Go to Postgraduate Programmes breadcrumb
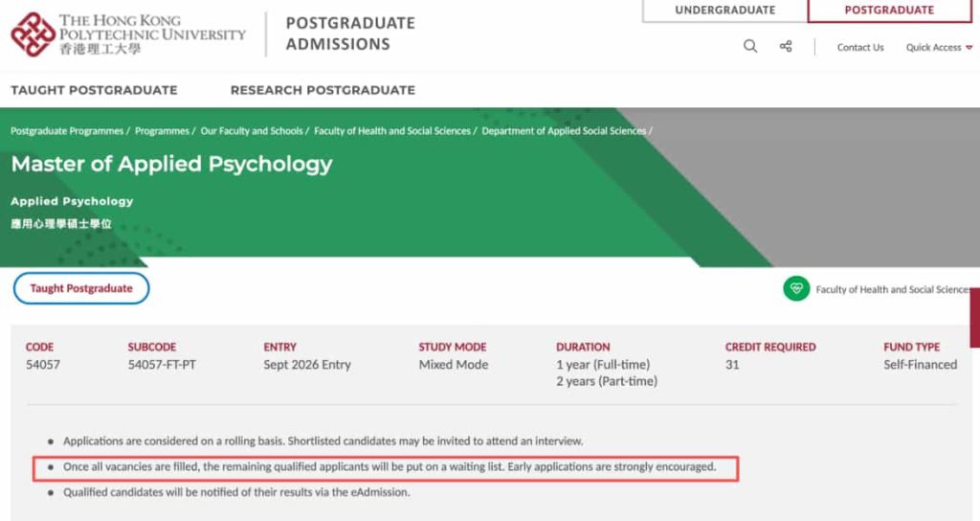Screen dimensions: 980x521 point(67,130)
